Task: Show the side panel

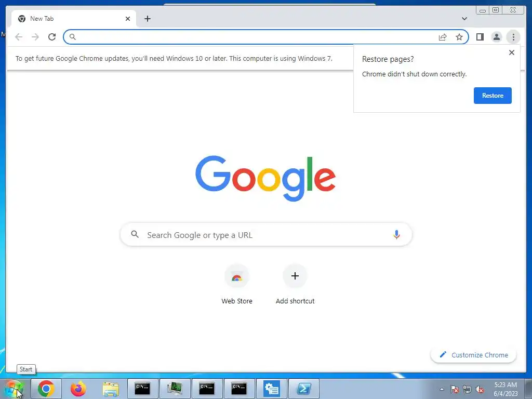Action: 480,37
